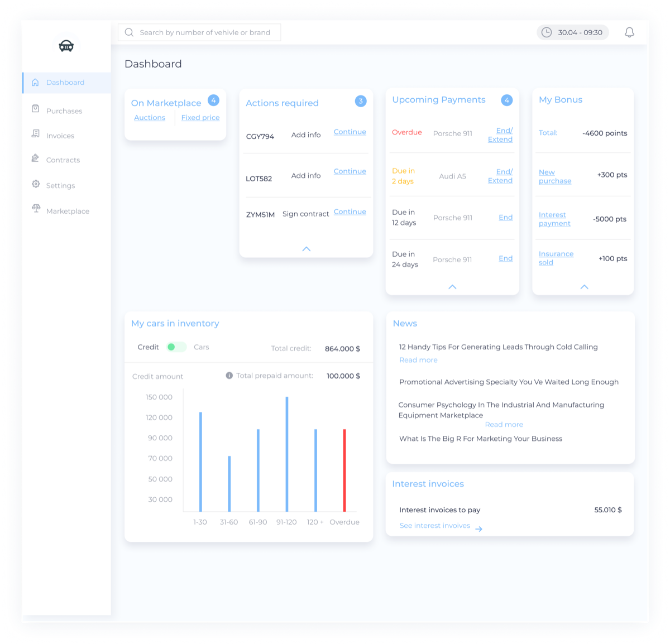Open Interest payment bonus link
670x644 pixels.
click(554, 219)
